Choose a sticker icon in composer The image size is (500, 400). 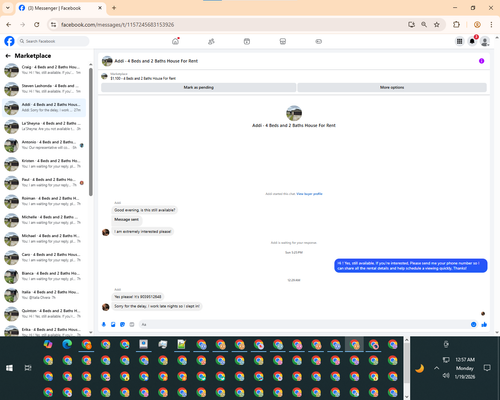click(122, 324)
